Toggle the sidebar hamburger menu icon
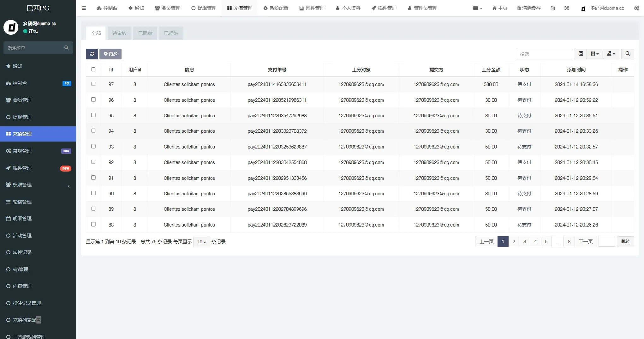This screenshot has width=644, height=339. coord(84,8)
